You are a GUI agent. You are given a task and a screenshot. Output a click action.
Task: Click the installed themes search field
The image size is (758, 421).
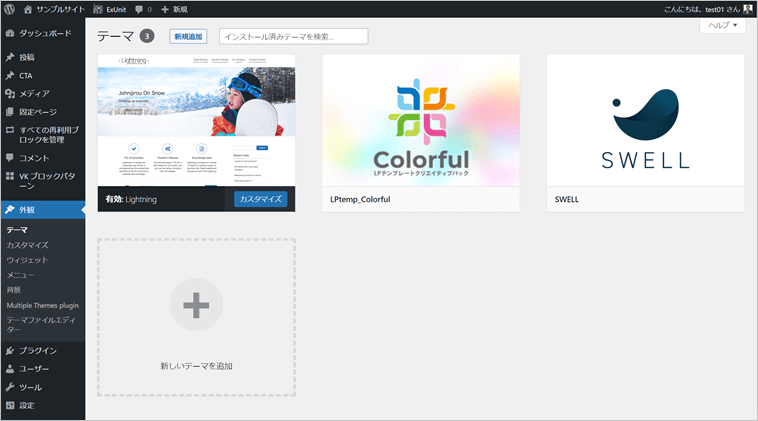point(293,36)
